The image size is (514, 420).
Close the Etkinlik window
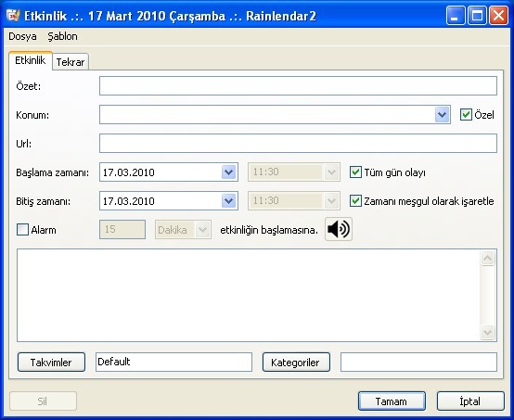(x=498, y=16)
